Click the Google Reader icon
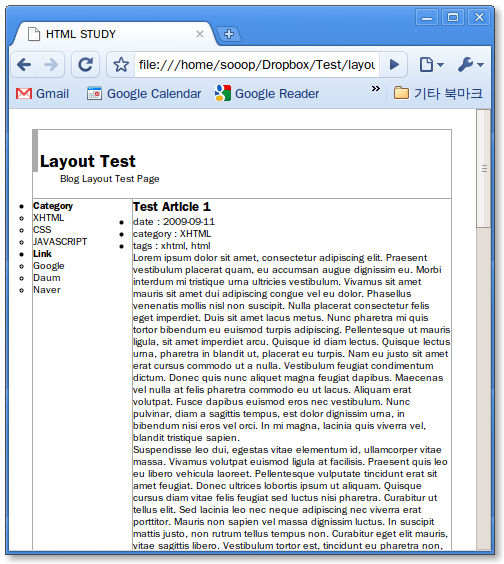The image size is (504, 564). pyautogui.click(x=223, y=93)
